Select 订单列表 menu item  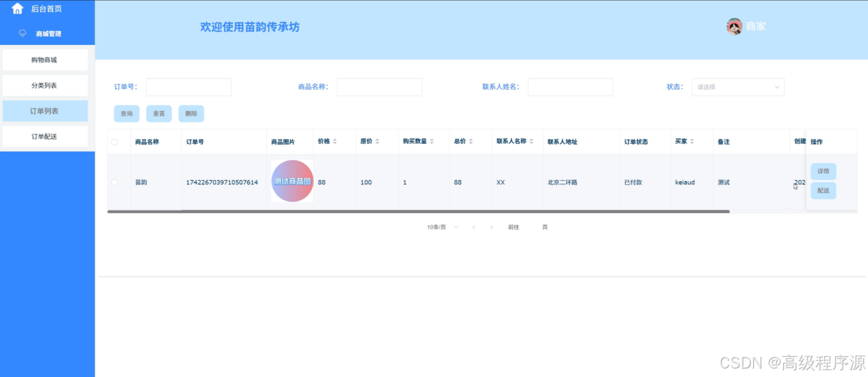(45, 111)
